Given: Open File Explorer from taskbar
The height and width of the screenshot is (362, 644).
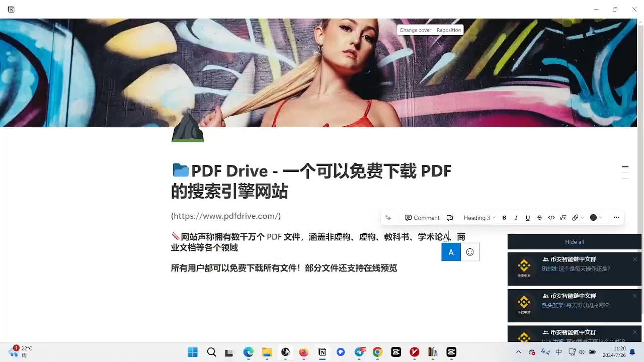Looking at the screenshot, I should [x=267, y=352].
